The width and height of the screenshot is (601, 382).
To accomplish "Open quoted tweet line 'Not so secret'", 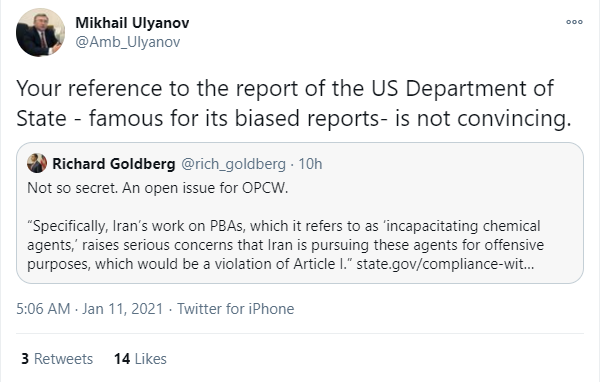I will pyautogui.click(x=158, y=188).
